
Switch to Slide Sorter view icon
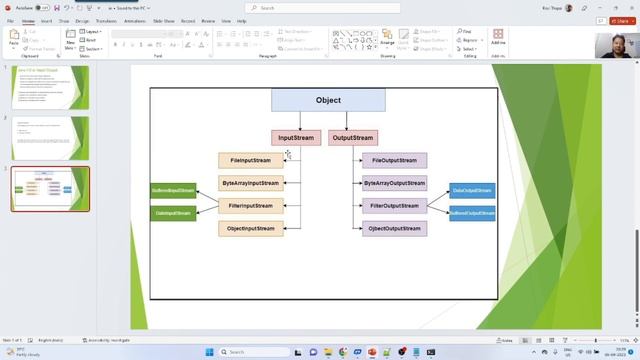[539, 340]
